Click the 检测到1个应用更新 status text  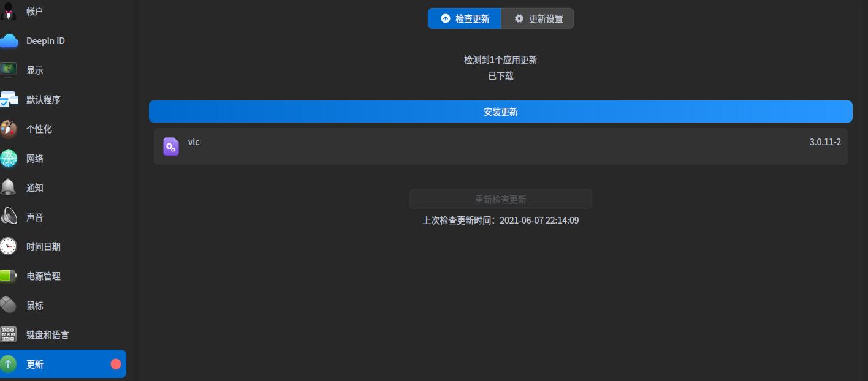pos(501,60)
